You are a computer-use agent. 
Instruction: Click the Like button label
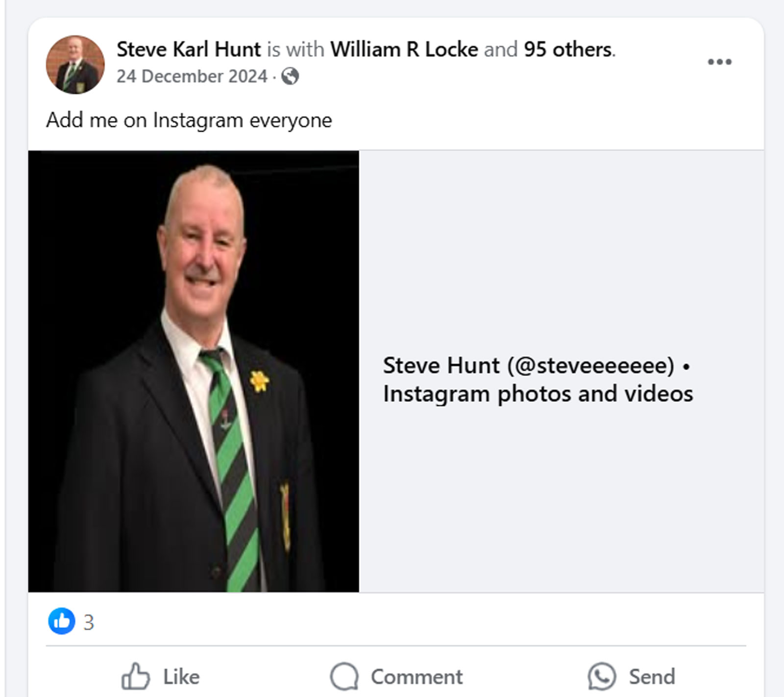pyautogui.click(x=181, y=677)
